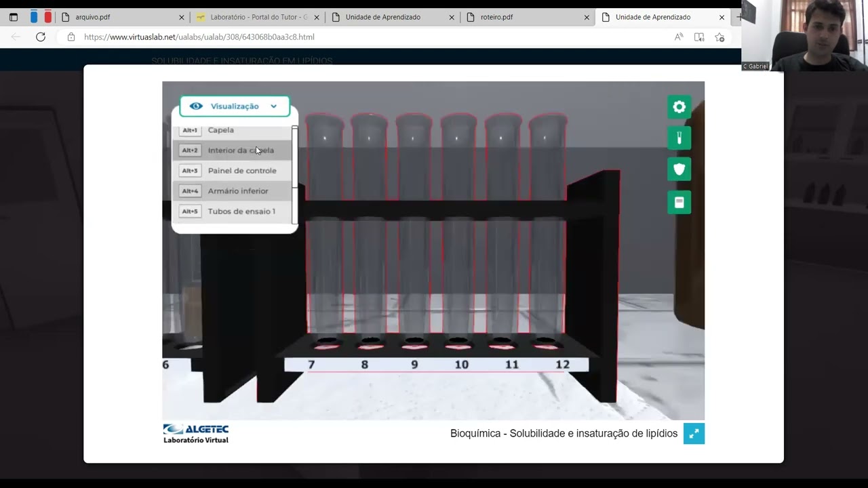Open the tab actions menu icon
Screen dimensions: 868x488
pos(13,17)
